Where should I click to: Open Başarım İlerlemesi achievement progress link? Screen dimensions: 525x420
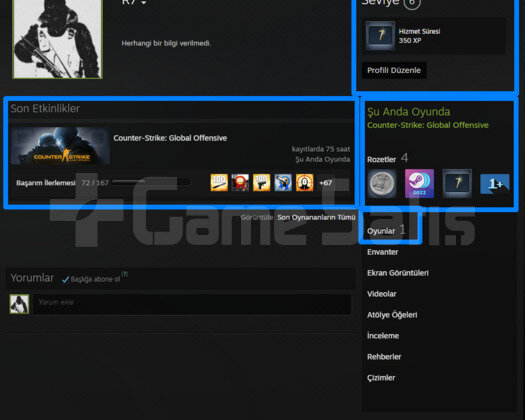[46, 183]
